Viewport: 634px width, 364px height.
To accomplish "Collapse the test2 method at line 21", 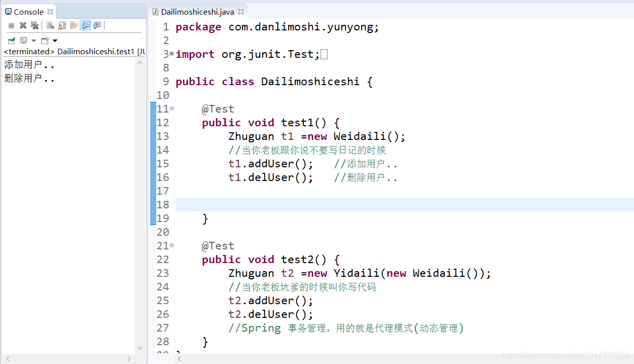I will pos(171,245).
